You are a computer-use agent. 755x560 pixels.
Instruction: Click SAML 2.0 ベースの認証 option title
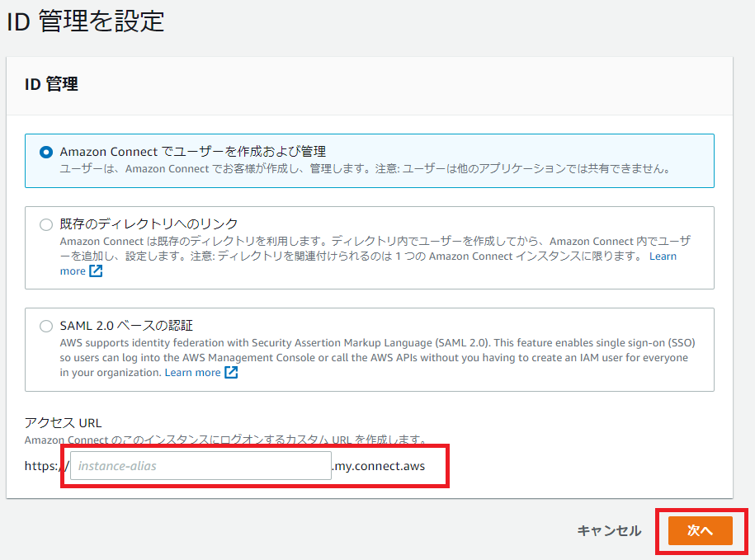point(126,326)
